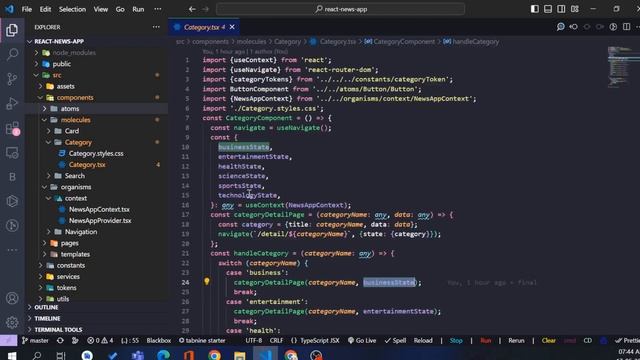This screenshot has width=640, height=360.
Task: Open the Search view in activity bar
Action: coord(12,54)
